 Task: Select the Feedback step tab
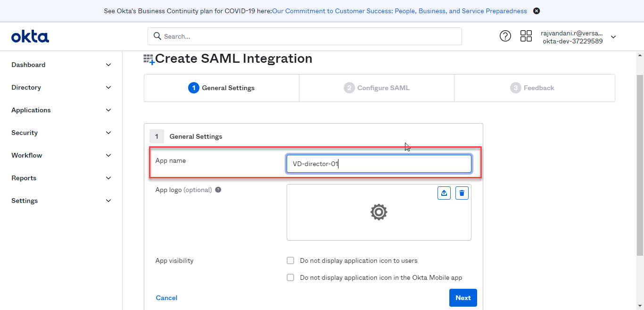point(535,88)
